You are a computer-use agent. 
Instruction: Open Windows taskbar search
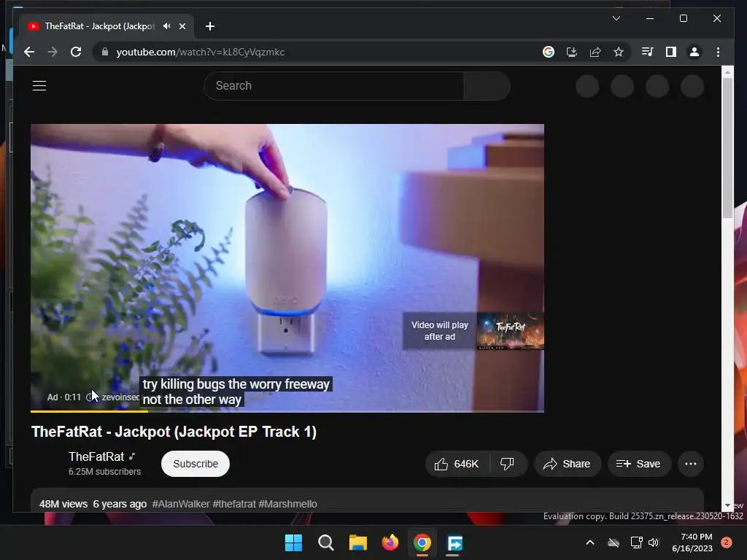[x=326, y=542]
